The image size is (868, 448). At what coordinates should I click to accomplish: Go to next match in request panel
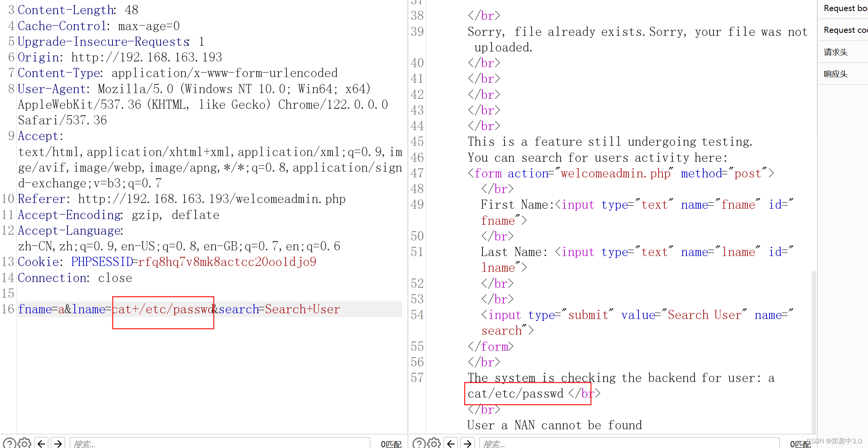[x=58, y=443]
